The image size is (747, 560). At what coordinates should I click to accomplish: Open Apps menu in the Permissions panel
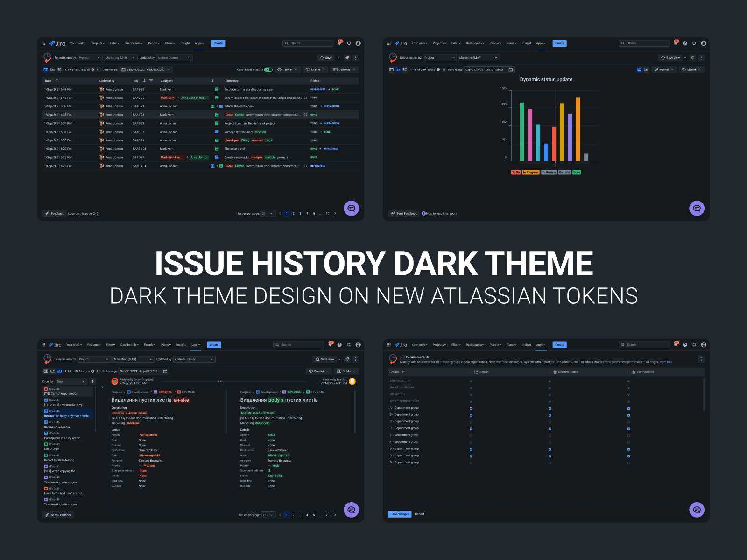tap(541, 345)
